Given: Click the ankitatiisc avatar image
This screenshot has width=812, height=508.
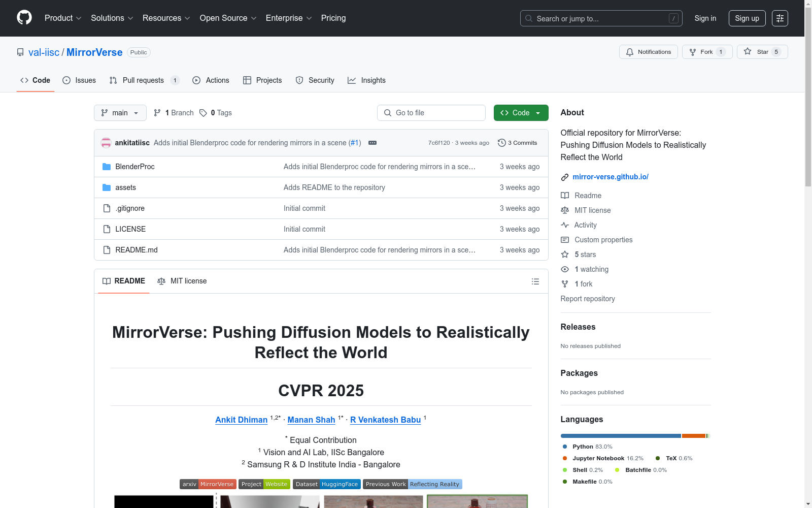Looking at the screenshot, I should click(106, 143).
